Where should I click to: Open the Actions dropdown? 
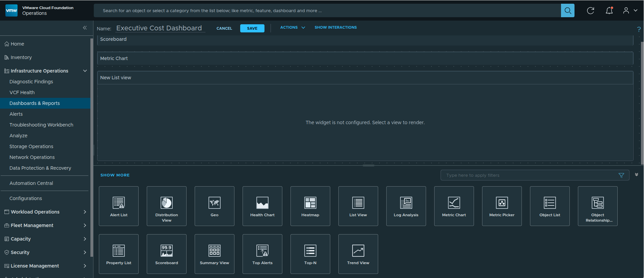tap(292, 27)
